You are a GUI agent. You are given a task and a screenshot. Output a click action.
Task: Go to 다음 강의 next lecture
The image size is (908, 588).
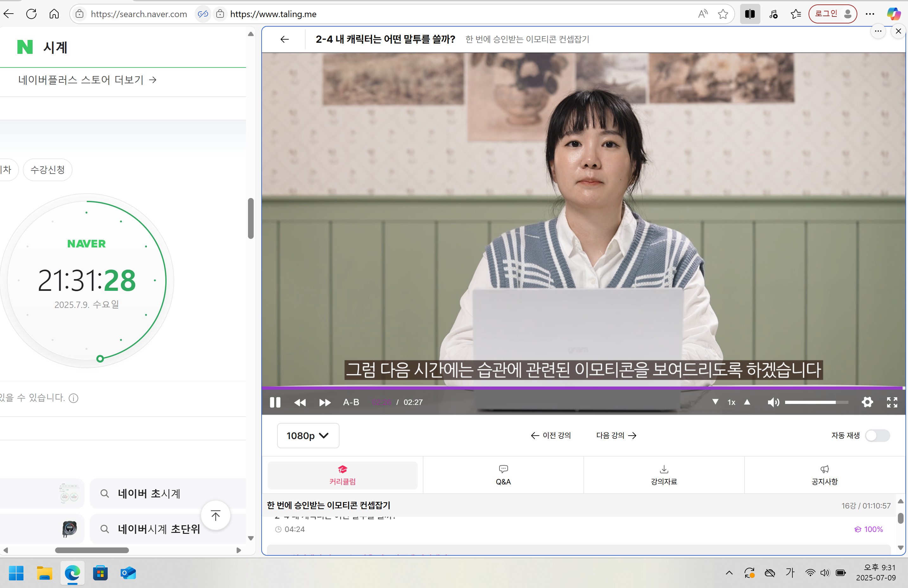click(x=615, y=435)
